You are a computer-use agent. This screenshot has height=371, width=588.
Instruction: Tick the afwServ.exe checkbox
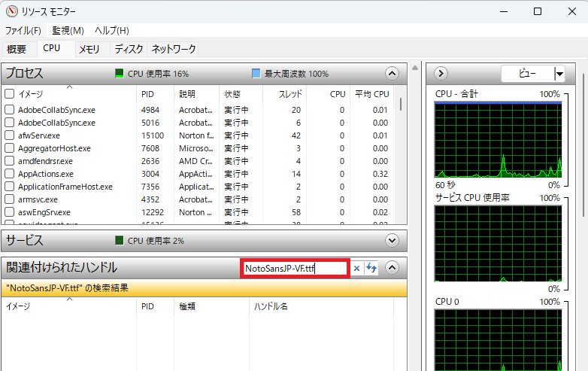[x=9, y=135]
